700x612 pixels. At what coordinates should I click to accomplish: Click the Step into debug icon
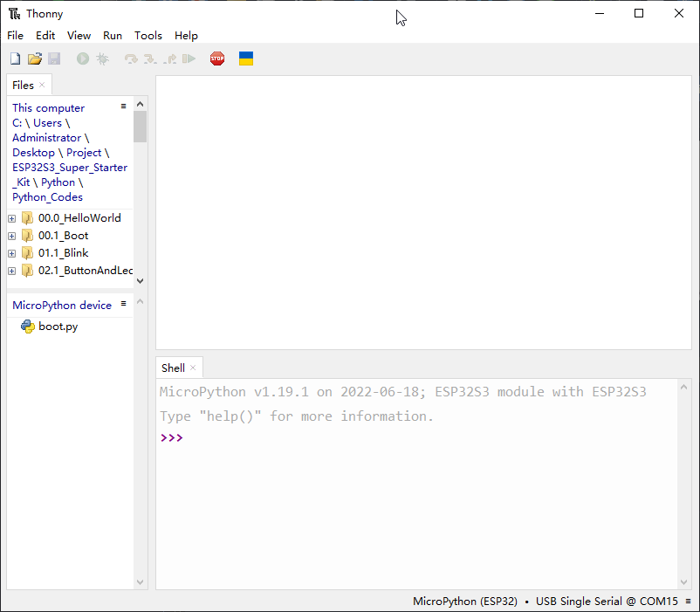pyautogui.click(x=150, y=58)
